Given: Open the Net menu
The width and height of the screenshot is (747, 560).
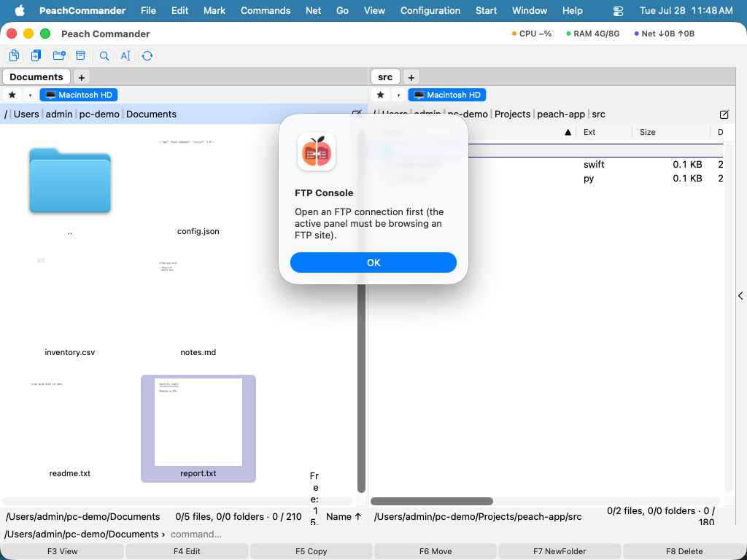Looking at the screenshot, I should pyautogui.click(x=313, y=10).
